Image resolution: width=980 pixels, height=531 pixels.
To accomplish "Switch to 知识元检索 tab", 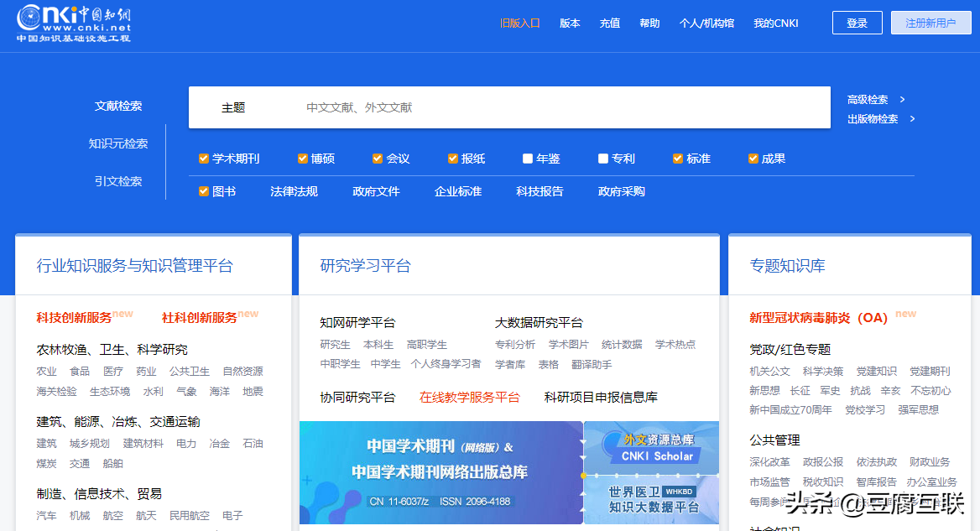I will pos(118,143).
